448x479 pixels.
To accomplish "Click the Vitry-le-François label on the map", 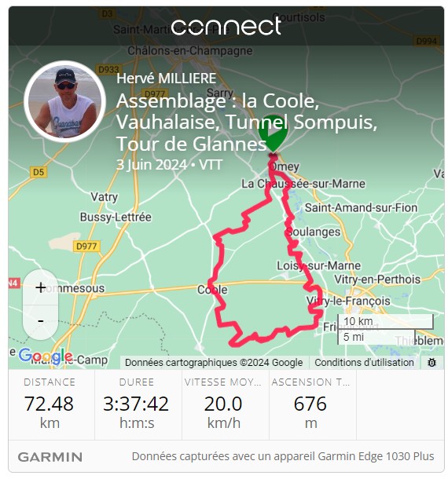I will [x=348, y=301].
